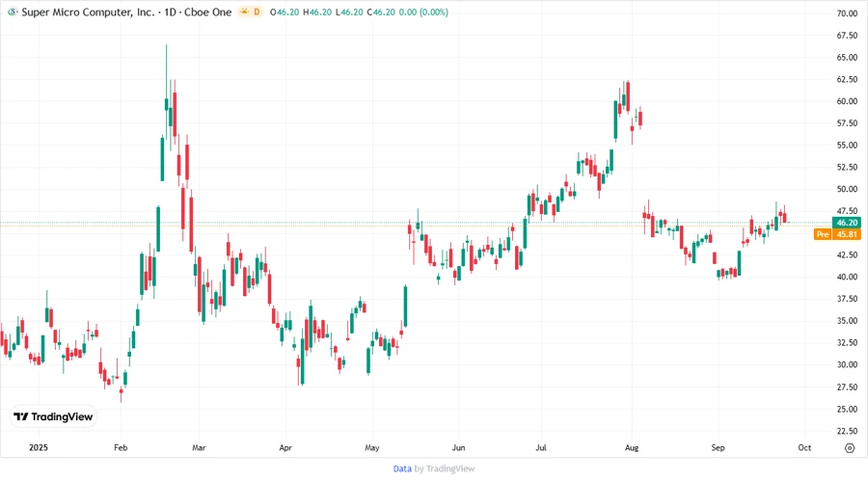Viewport: 868px width, 480px height.
Task: Click the Jul label on time axis
Action: tap(541, 448)
